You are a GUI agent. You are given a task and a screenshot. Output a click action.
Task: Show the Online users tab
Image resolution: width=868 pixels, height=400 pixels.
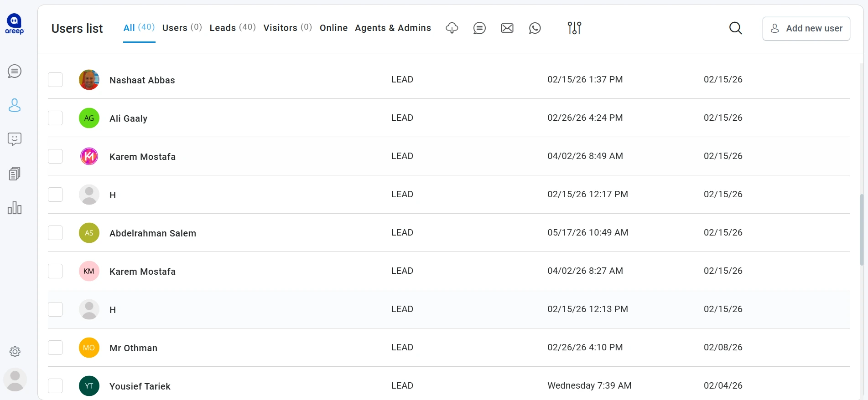coord(333,28)
